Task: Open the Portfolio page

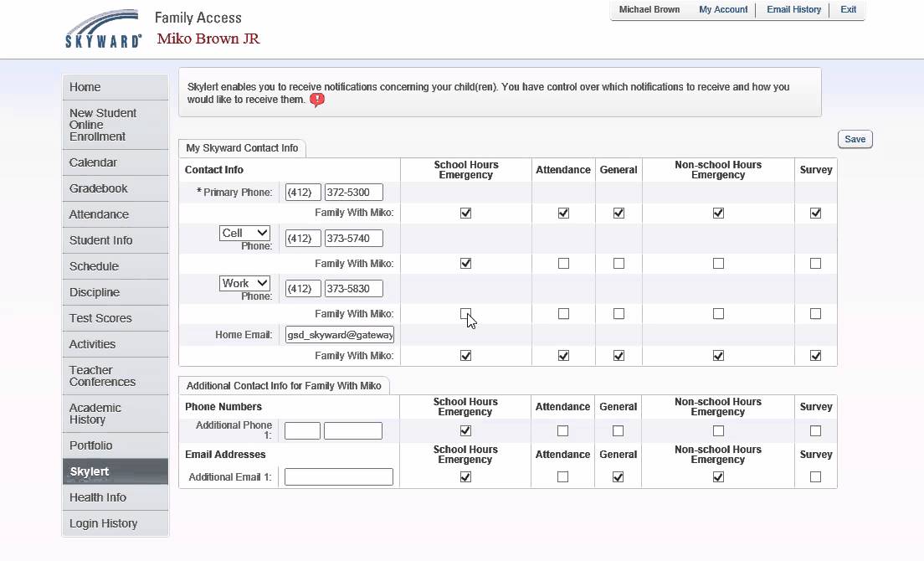Action: 116,445
